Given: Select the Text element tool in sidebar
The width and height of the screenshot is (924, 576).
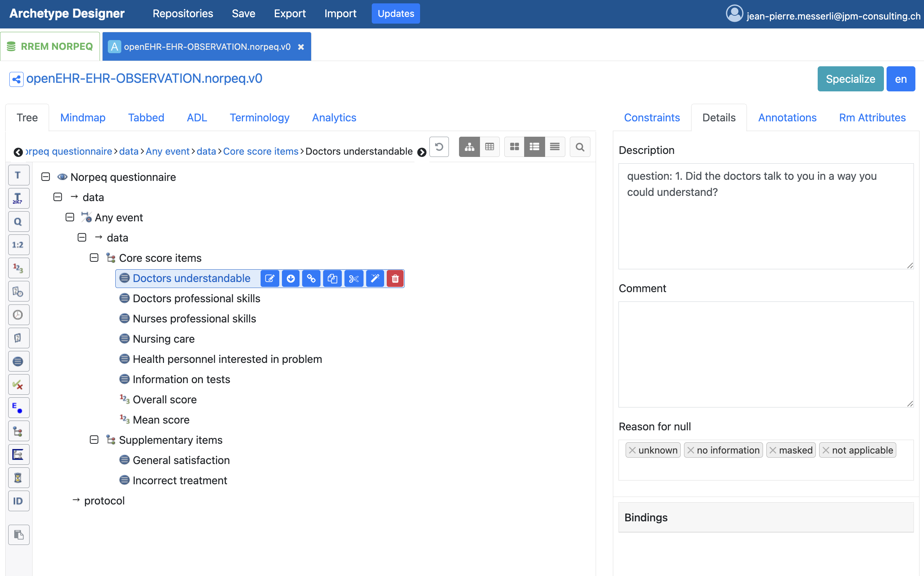Looking at the screenshot, I should (18, 175).
